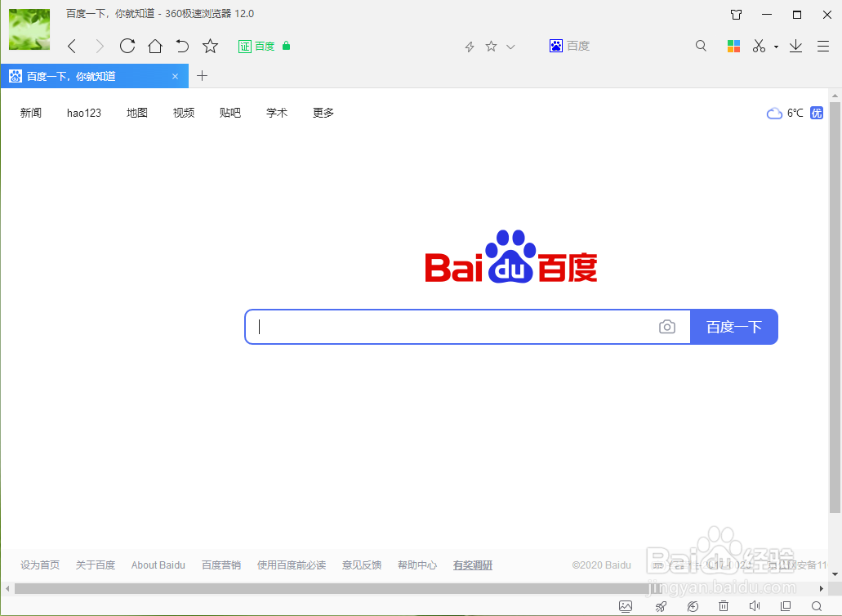The width and height of the screenshot is (842, 616).
Task: Open the trash cleanup icon in status bar
Action: pyautogui.click(x=724, y=606)
